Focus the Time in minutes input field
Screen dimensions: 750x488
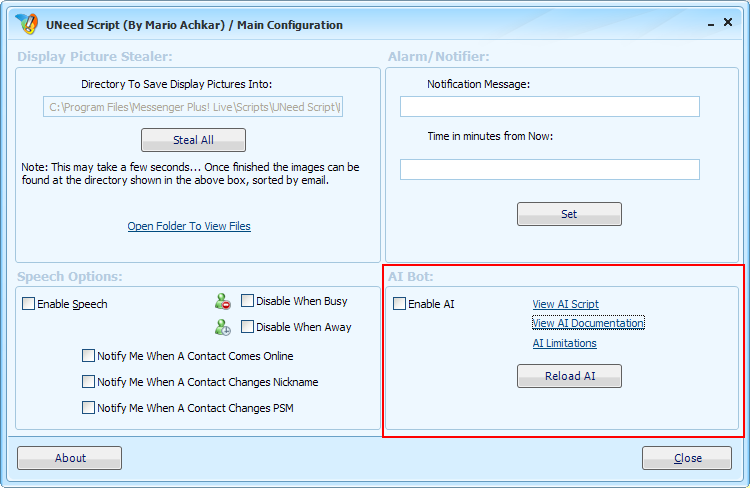point(550,169)
